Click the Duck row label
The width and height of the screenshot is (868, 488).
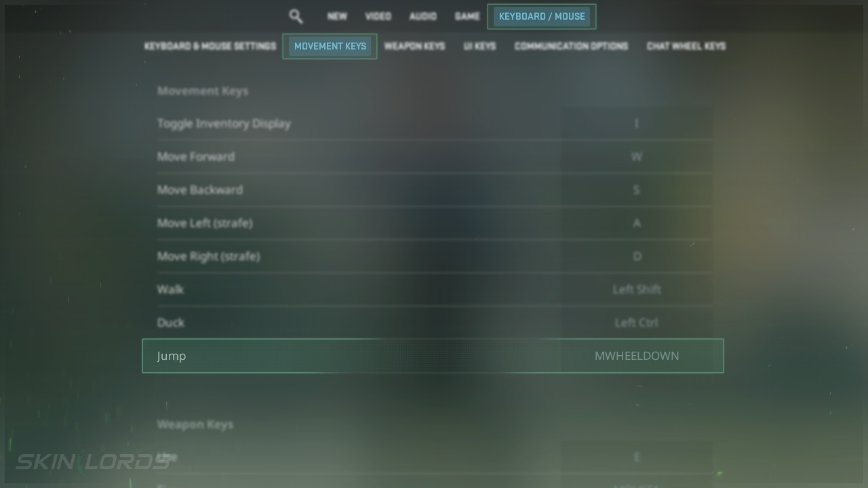(171, 323)
